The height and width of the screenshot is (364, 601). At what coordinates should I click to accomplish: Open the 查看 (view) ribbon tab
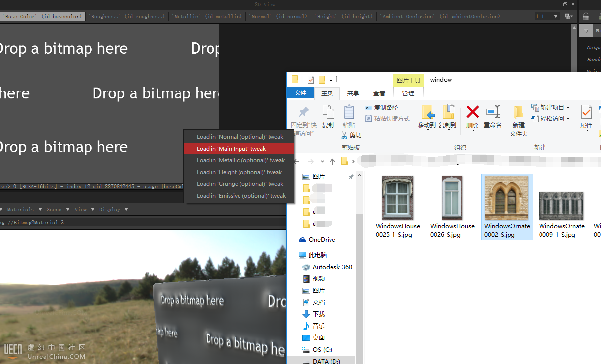pyautogui.click(x=379, y=93)
